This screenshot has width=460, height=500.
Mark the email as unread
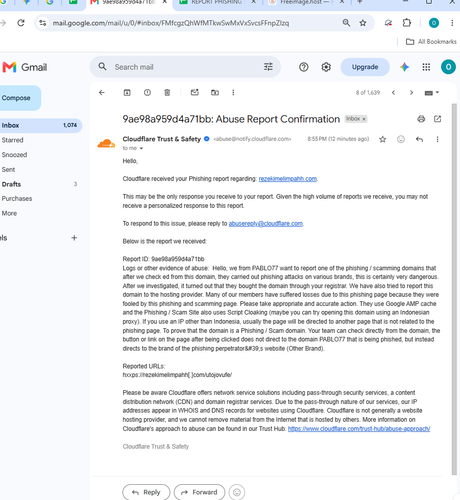[x=195, y=92]
